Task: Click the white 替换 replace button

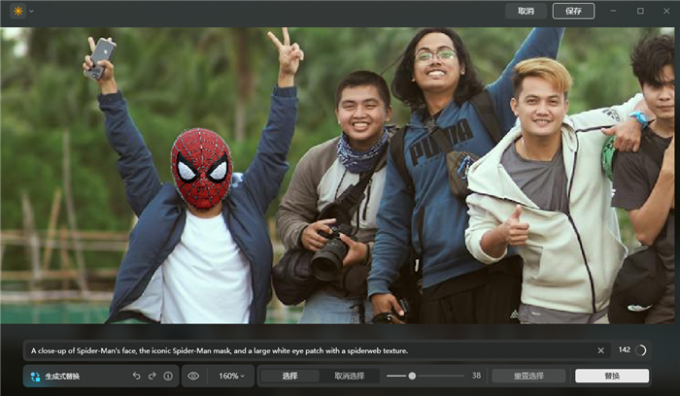Action: 612,376
